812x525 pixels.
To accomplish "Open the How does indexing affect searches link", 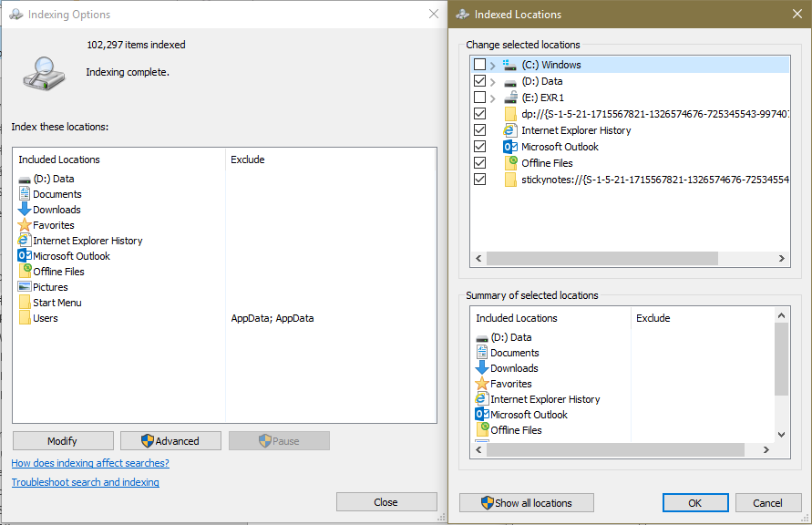I will click(89, 463).
